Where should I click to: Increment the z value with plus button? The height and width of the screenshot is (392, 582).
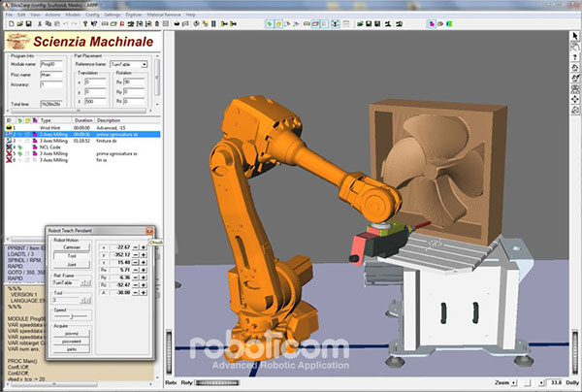[144, 262]
